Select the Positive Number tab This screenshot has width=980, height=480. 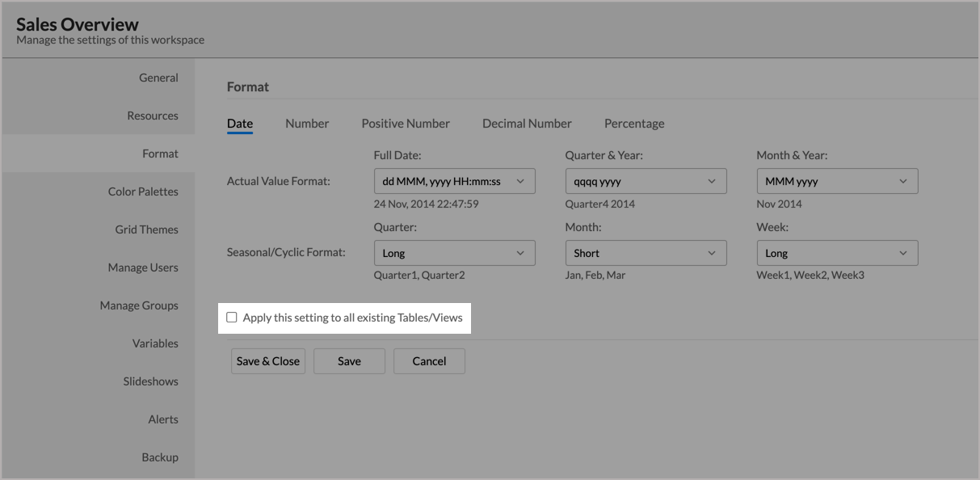406,124
